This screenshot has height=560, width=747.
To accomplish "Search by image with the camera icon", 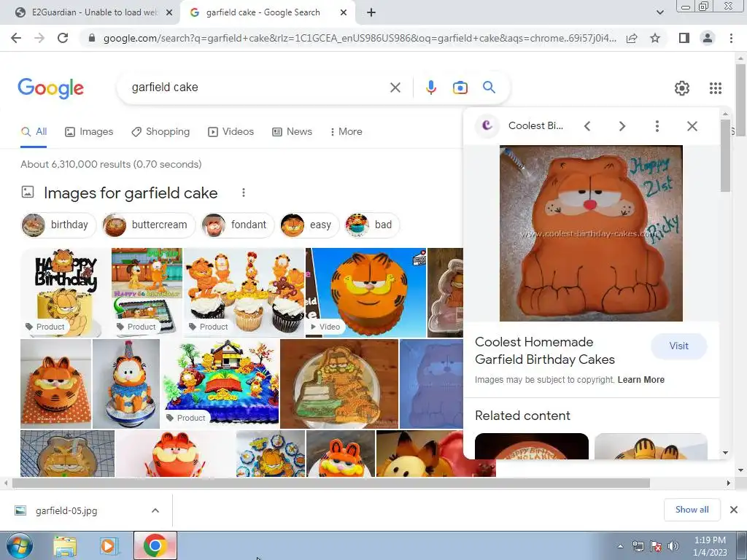I will [460, 87].
